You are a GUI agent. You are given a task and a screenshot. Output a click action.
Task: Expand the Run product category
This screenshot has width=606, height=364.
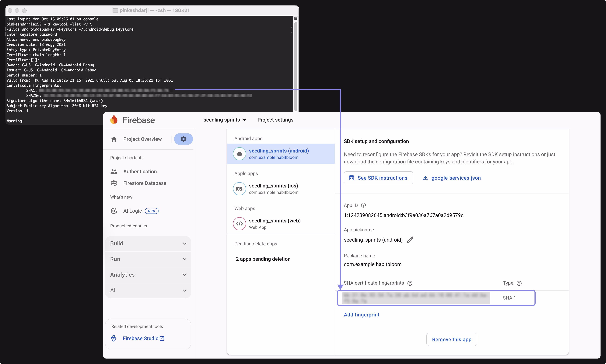pos(148,259)
